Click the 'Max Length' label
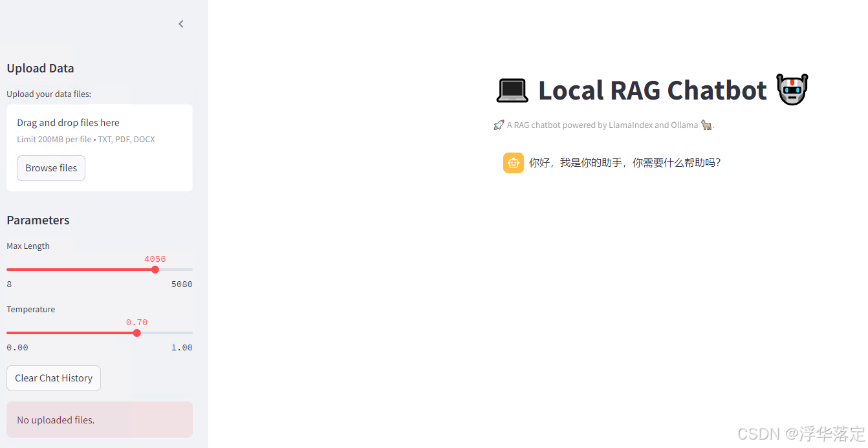 click(28, 246)
